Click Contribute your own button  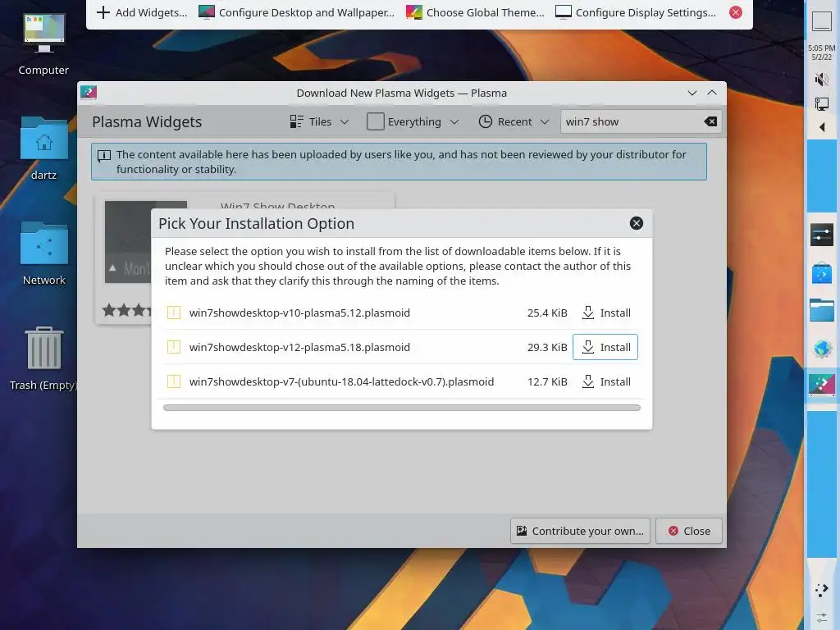click(x=580, y=531)
